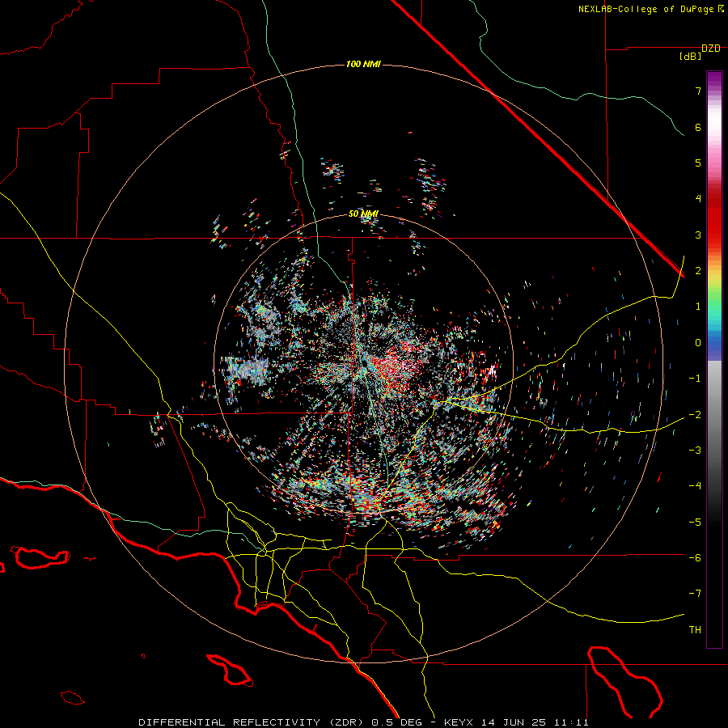Click the scale value -4
The width and height of the screenshot is (728, 728).
click(x=695, y=485)
